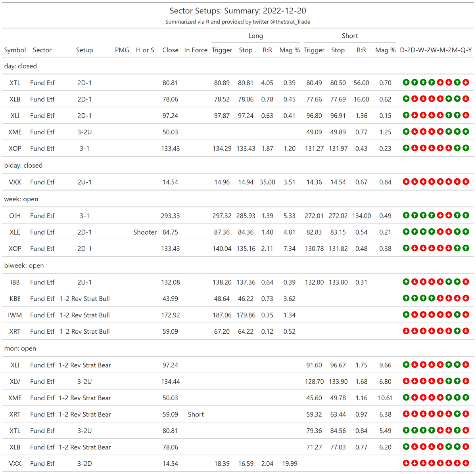Click the 2M arrow in XLB Rev Strat Bear row
This screenshot has height=474, width=476.
449,447
